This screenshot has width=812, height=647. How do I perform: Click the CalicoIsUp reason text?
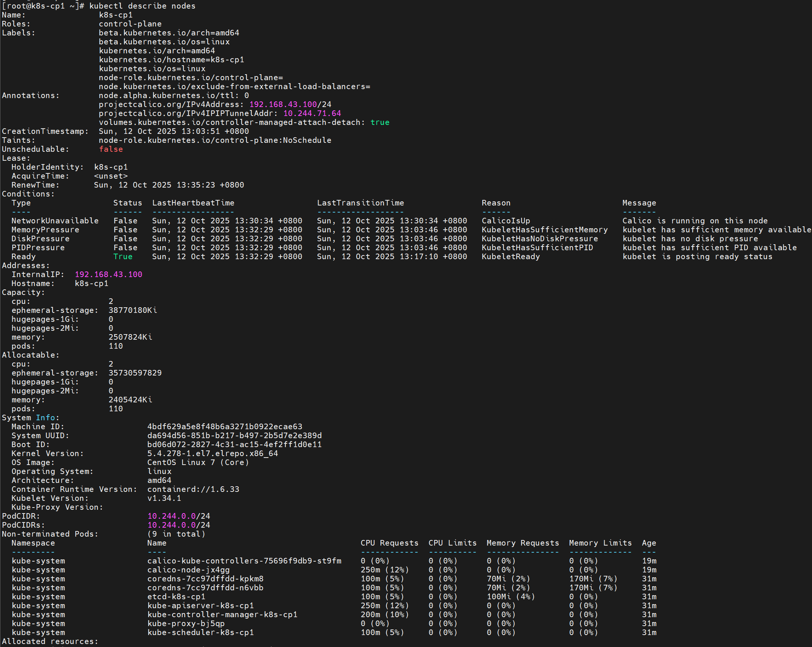505,221
